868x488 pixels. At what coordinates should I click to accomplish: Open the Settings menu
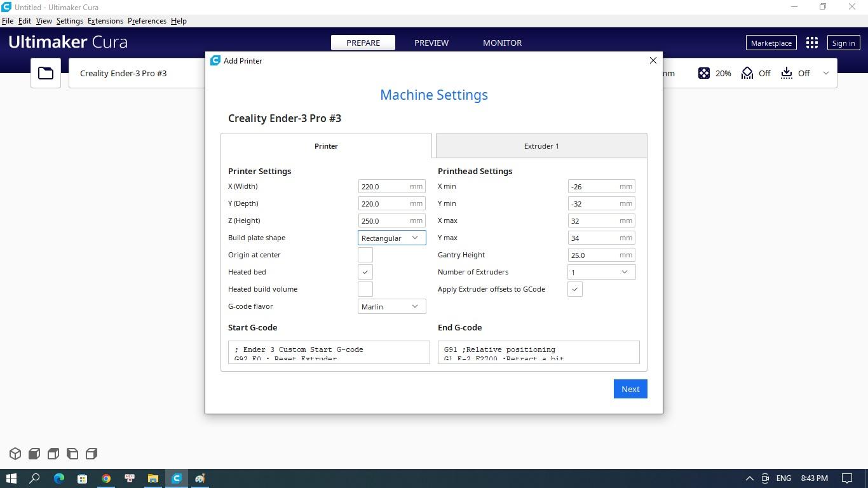pyautogui.click(x=70, y=21)
